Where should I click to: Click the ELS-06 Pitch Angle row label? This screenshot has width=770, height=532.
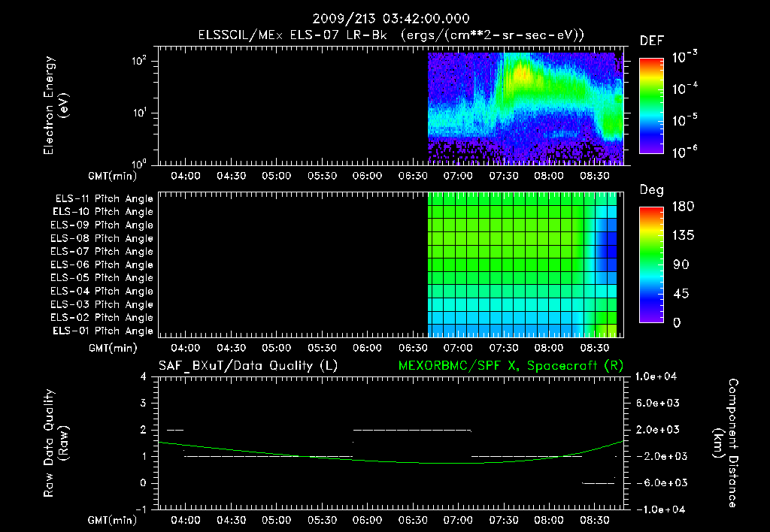[102, 265]
